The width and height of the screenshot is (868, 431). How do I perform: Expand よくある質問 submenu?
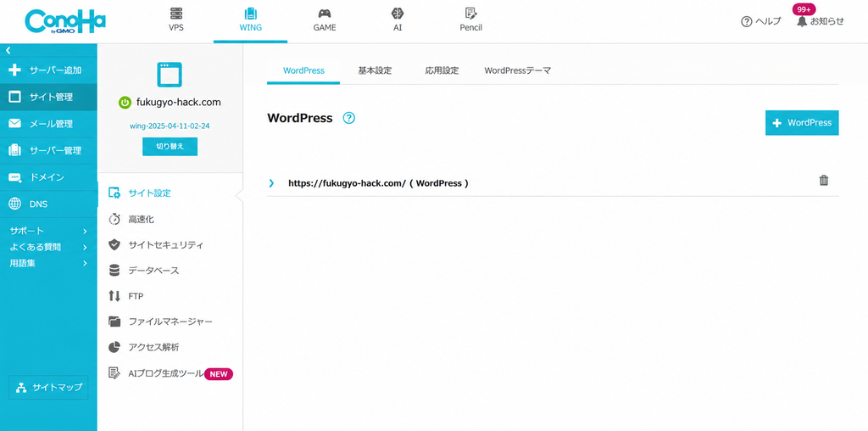48,247
